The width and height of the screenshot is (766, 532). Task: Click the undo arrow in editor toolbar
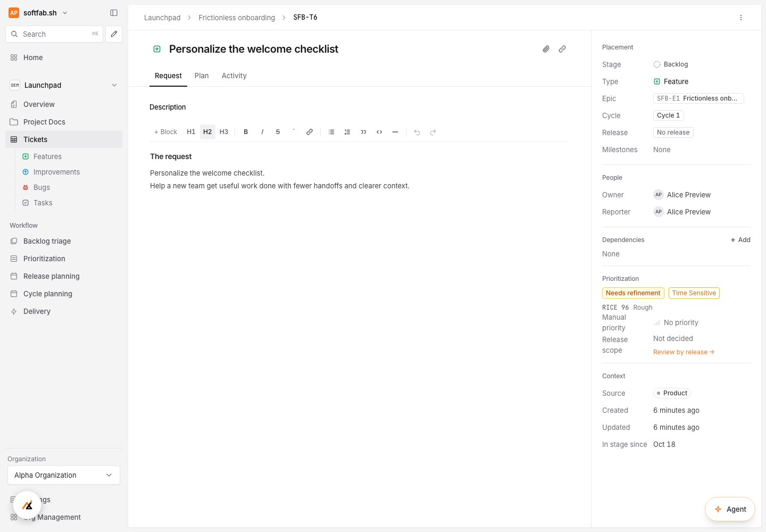pos(417,132)
